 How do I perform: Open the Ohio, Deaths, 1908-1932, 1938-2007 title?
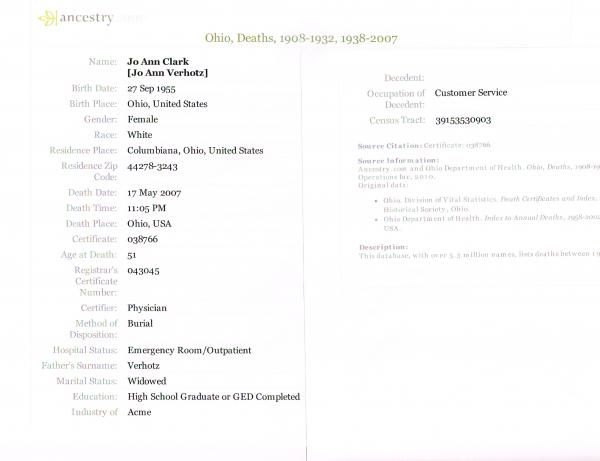[x=301, y=39]
